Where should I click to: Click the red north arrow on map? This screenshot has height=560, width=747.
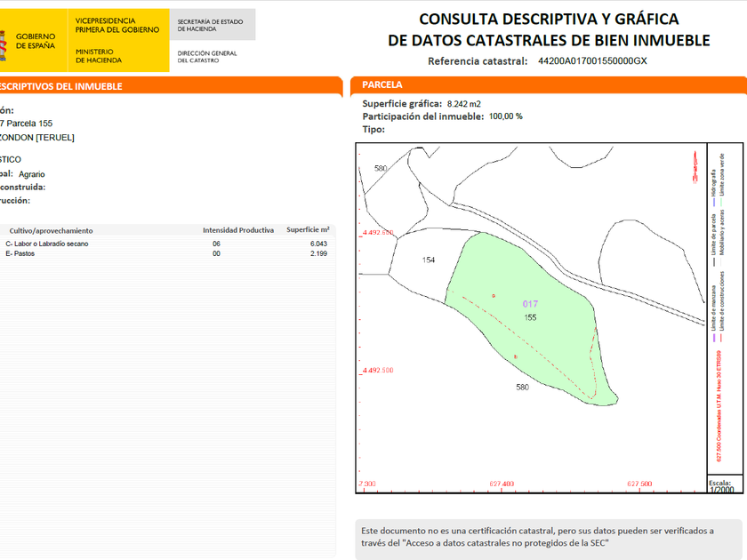pyautogui.click(x=693, y=166)
